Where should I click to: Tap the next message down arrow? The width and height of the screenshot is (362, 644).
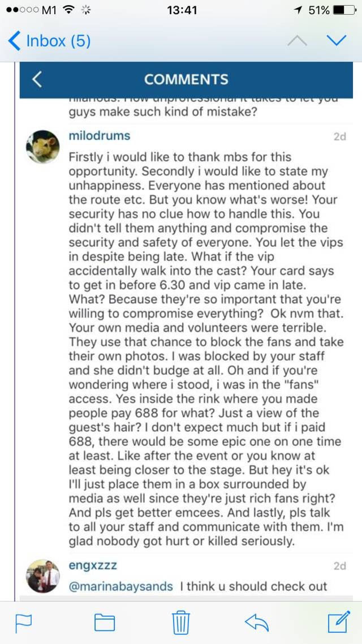(x=337, y=41)
